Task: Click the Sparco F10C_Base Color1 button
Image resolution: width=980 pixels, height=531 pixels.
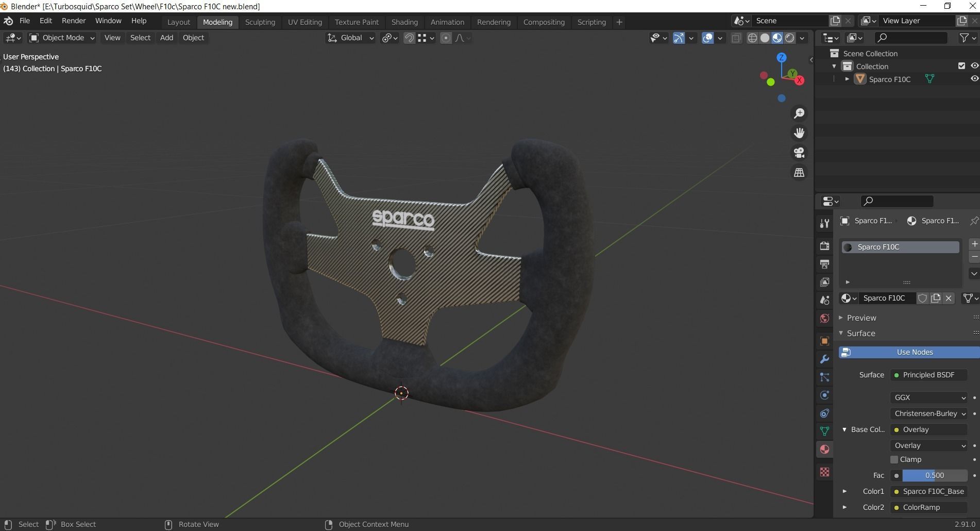Action: 929,491
